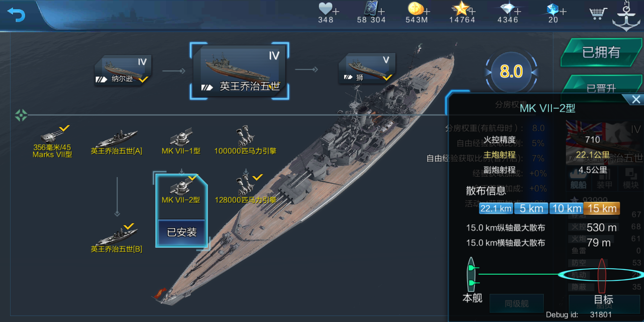This screenshot has width=644, height=322.
Task: Click the back arrow icon
Action: pos(16,15)
